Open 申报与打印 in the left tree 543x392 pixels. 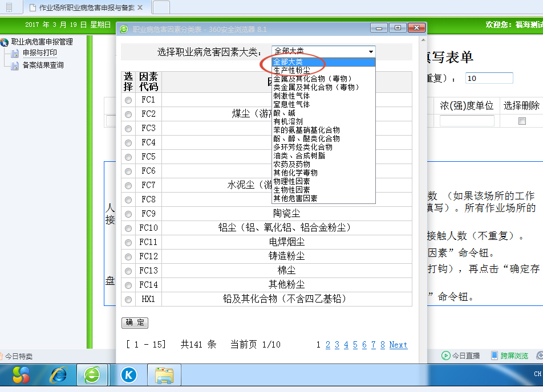coord(39,53)
